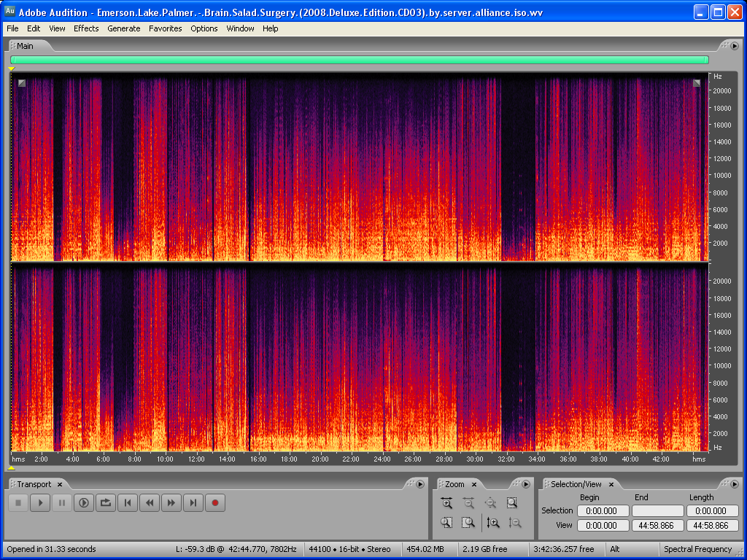
Task: Click the empty Selection End field
Action: pyautogui.click(x=657, y=511)
